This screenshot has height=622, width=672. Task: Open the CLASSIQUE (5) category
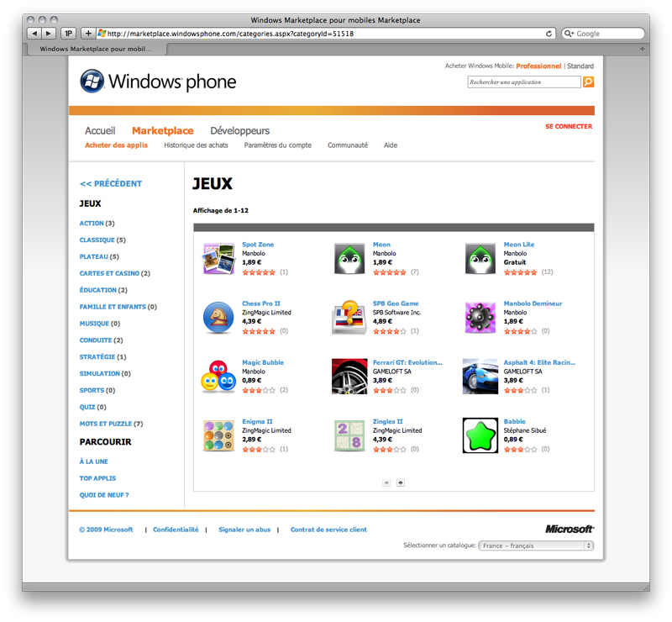[x=102, y=240]
